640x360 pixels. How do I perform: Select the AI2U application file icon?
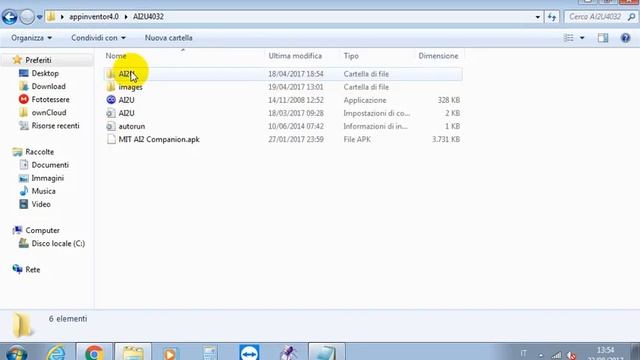pyautogui.click(x=111, y=100)
